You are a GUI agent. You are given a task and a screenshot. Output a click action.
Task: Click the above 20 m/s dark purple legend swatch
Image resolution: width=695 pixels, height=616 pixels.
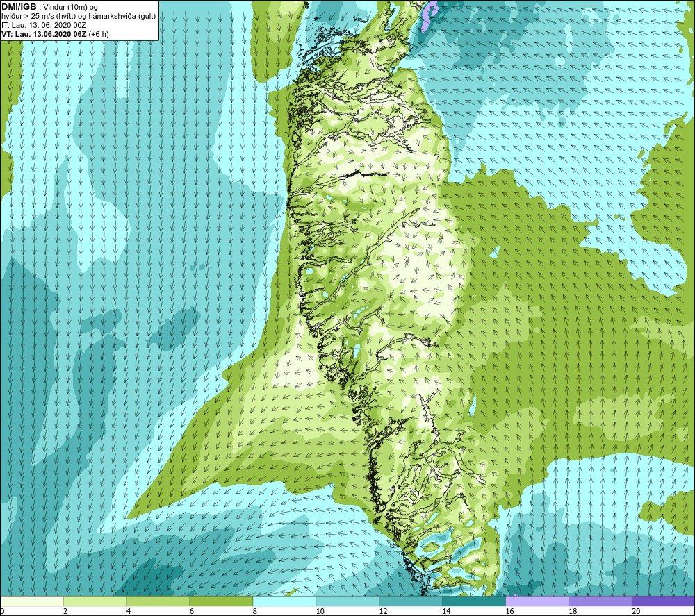click(664, 601)
